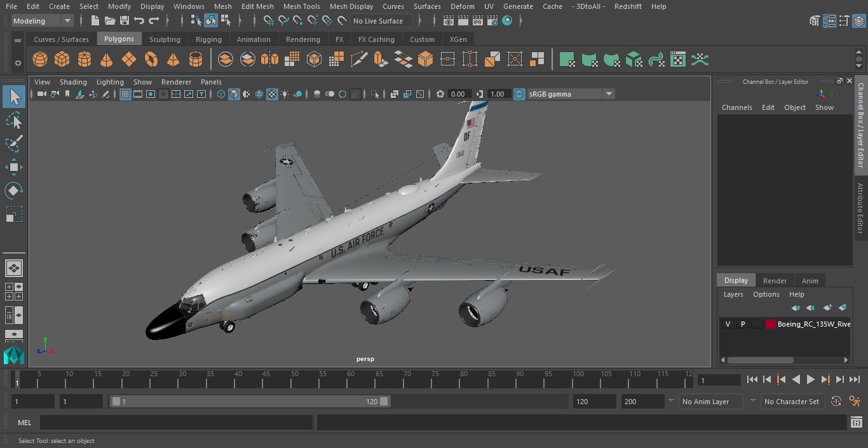868x448 pixels.
Task: Click the layer editor horizontal scrollbar
Action: click(x=760, y=360)
